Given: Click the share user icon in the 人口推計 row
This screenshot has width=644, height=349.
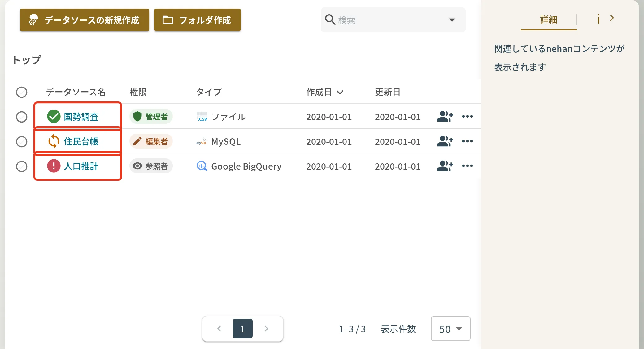Looking at the screenshot, I should pos(445,166).
